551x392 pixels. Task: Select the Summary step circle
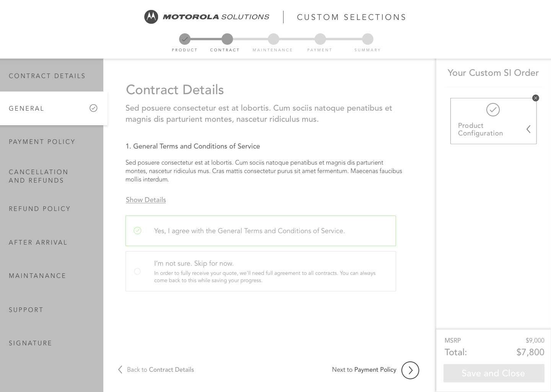click(x=368, y=39)
